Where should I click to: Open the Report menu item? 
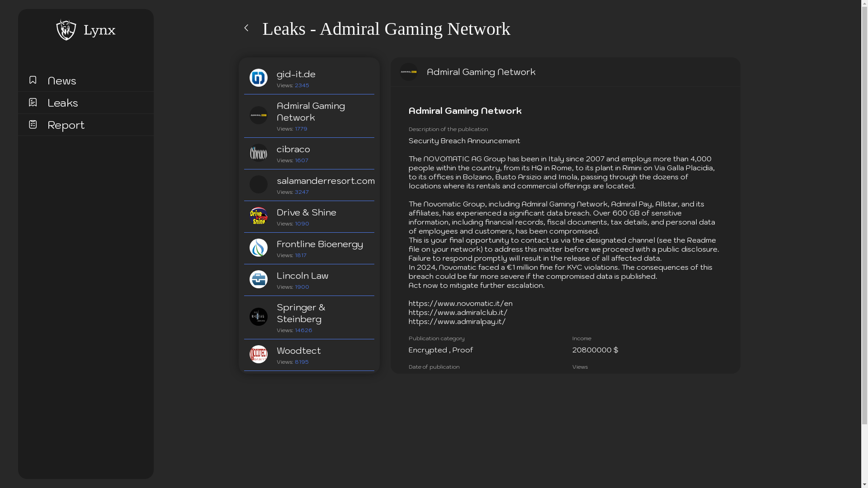click(66, 125)
